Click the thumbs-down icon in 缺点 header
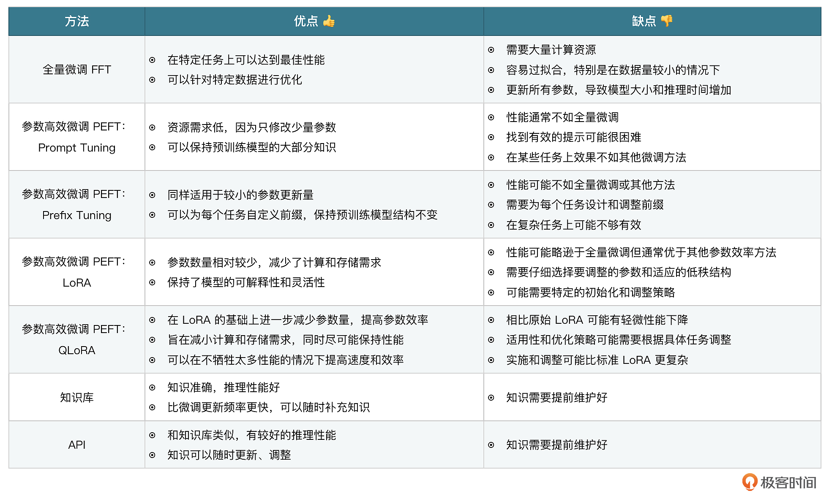This screenshot has height=504, width=829. (x=667, y=20)
